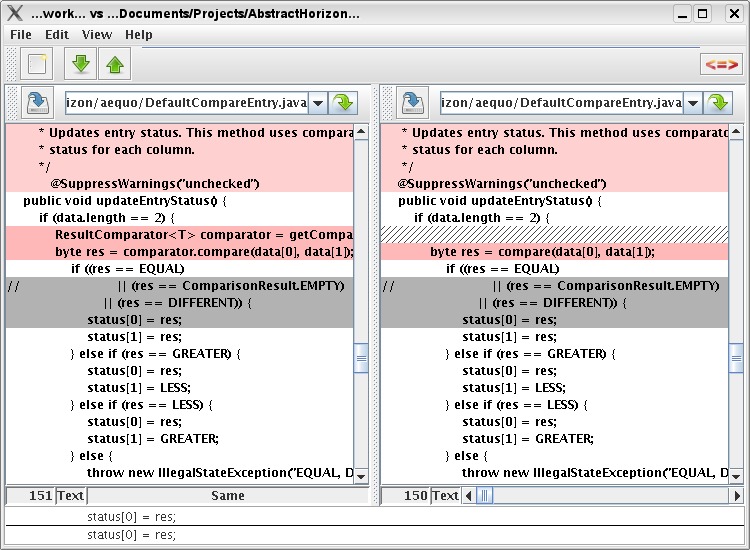Click right arrow of right horizontal scrollbar

coord(737,495)
